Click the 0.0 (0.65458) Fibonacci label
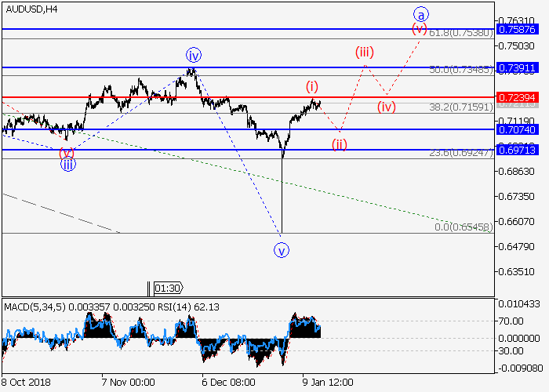Viewport: 549px width, 392px height. pyautogui.click(x=464, y=227)
